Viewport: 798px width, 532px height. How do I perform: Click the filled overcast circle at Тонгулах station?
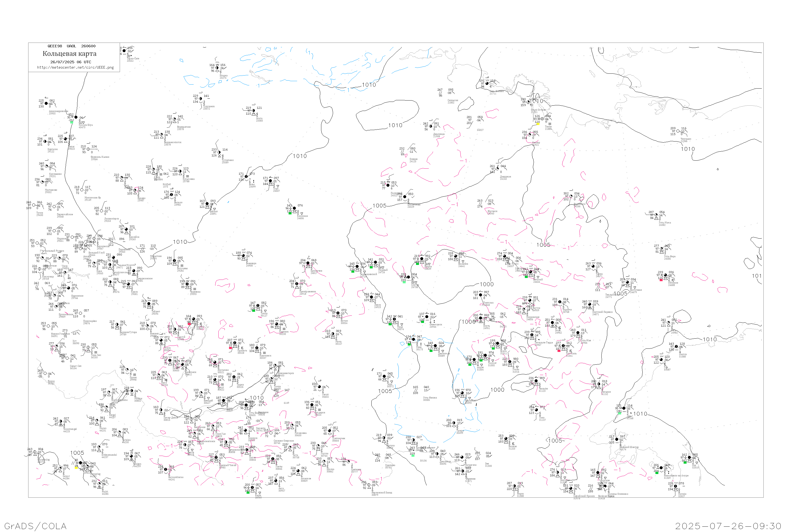point(481,295)
